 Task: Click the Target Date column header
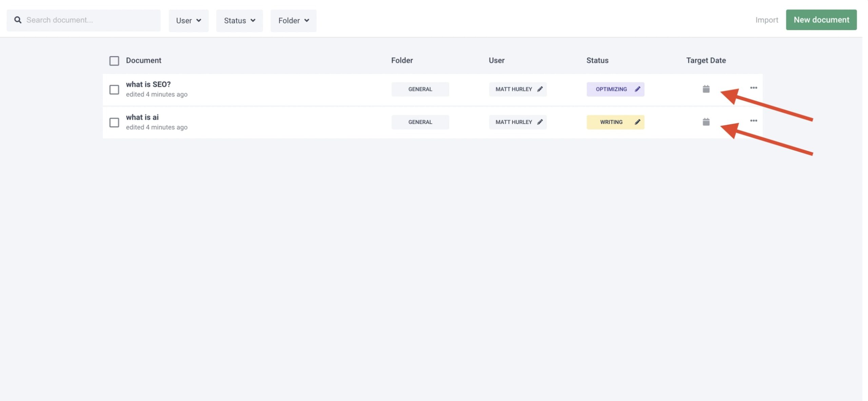(x=706, y=61)
